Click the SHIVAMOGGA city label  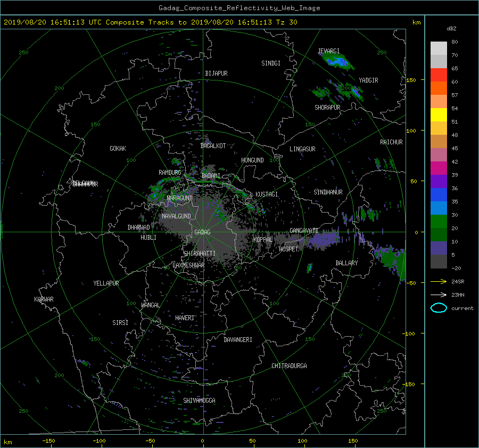click(x=199, y=401)
